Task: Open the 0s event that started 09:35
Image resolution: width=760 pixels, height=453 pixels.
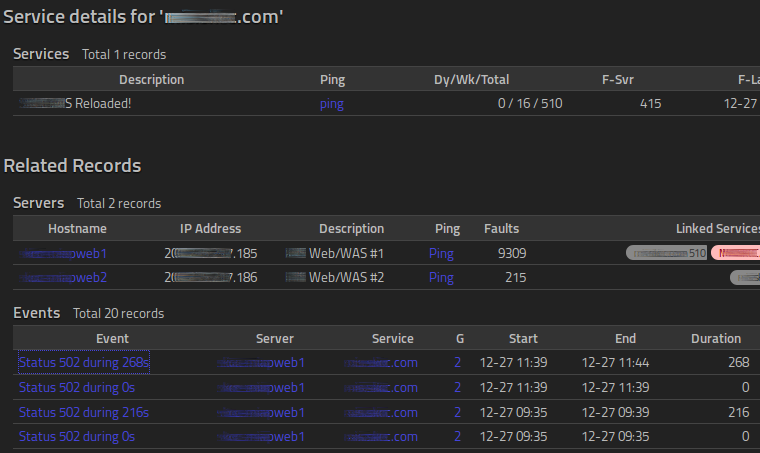Action: 77,436
